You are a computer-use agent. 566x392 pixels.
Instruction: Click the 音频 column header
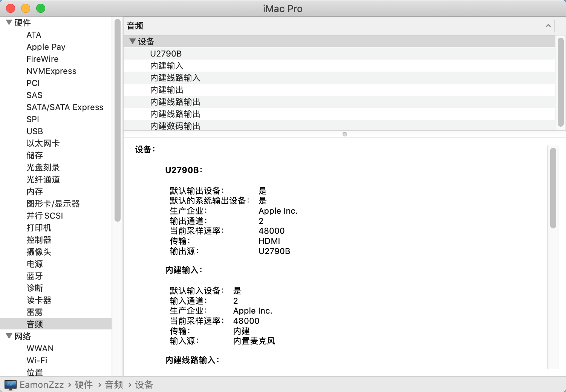coord(339,26)
